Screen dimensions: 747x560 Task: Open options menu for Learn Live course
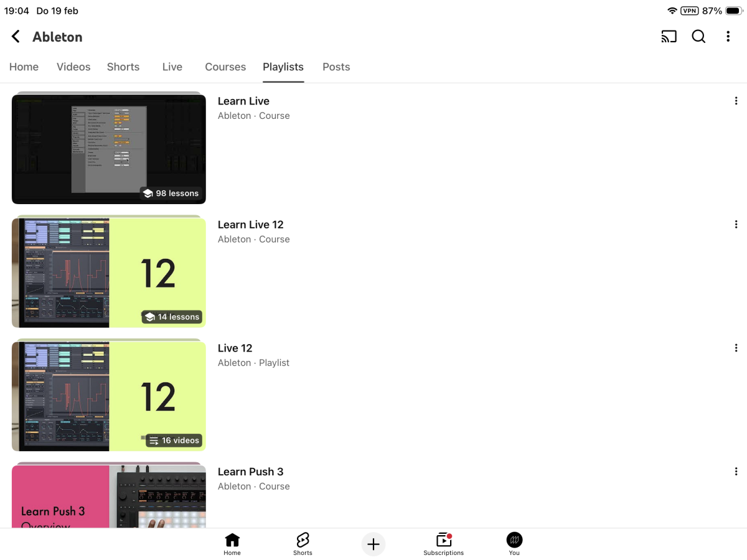click(736, 101)
